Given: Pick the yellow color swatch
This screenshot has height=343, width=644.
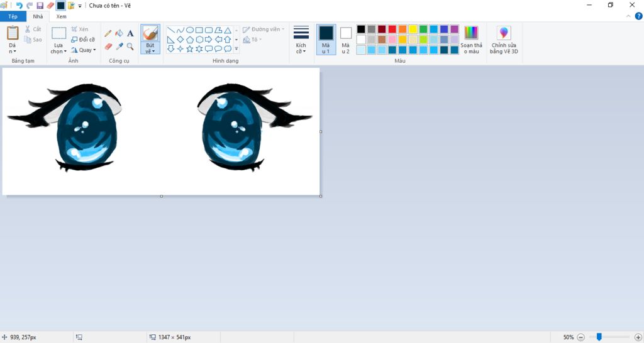Looking at the screenshot, I should point(413,29).
